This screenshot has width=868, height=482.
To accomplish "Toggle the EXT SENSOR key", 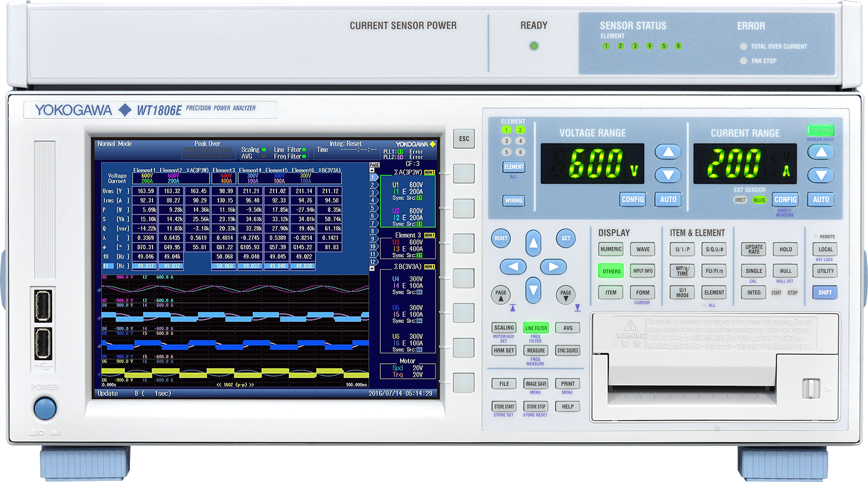I will (820, 130).
